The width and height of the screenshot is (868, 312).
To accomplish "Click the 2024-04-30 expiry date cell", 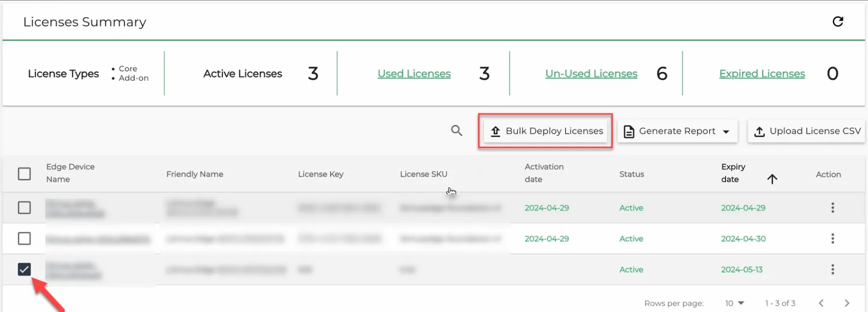I will (744, 239).
